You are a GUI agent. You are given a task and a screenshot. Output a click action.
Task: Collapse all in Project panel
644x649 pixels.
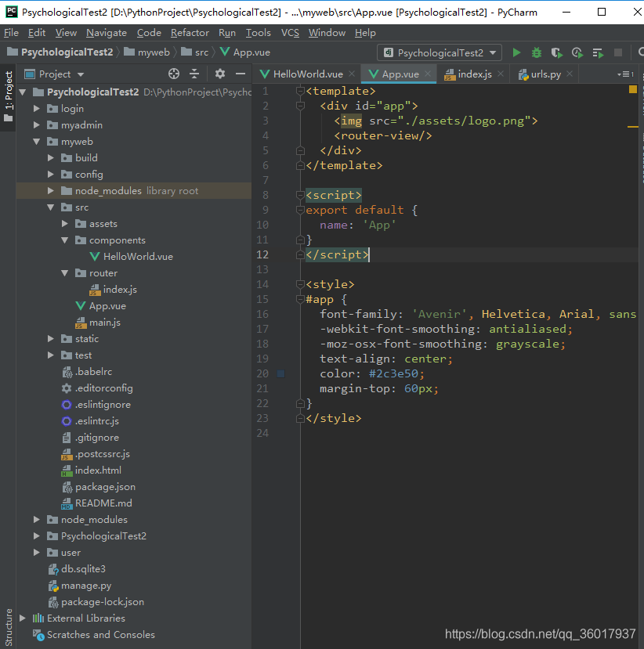tap(194, 74)
